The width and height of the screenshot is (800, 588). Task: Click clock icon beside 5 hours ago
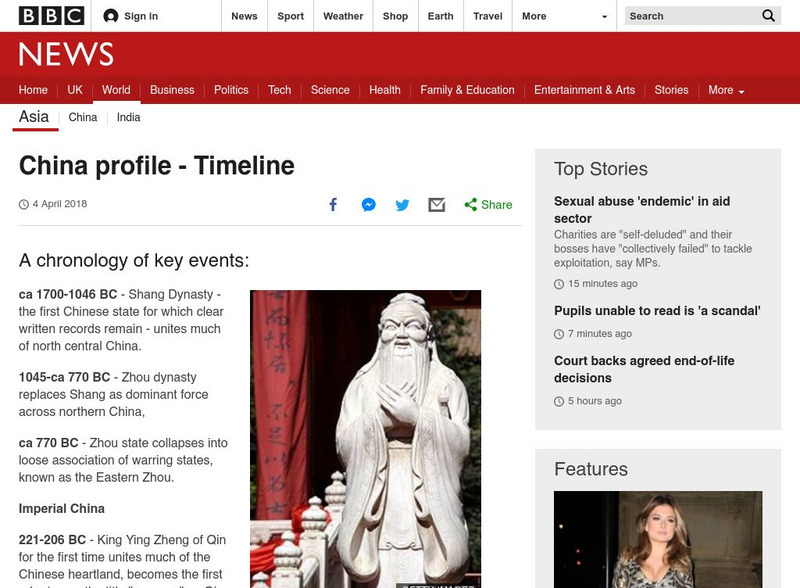[559, 401]
